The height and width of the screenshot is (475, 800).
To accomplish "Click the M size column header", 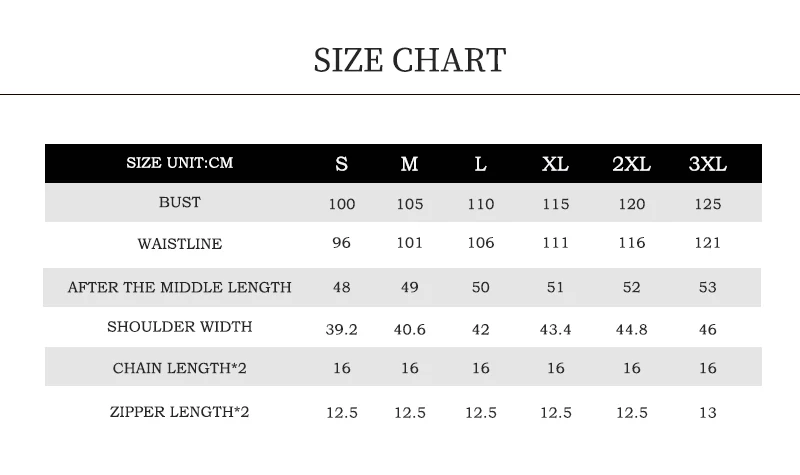I will coord(409,164).
